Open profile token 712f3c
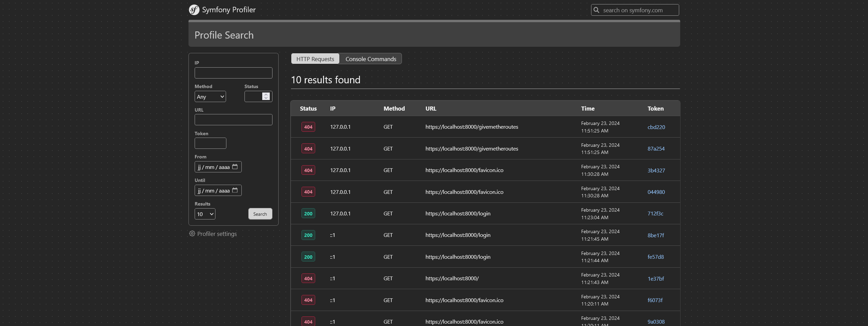 click(x=655, y=214)
